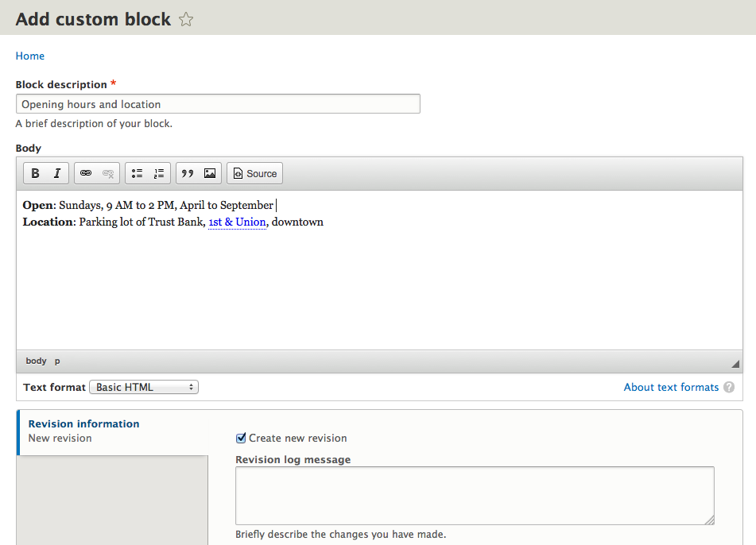Select the unlink icon
756x545 pixels.
[x=107, y=173]
